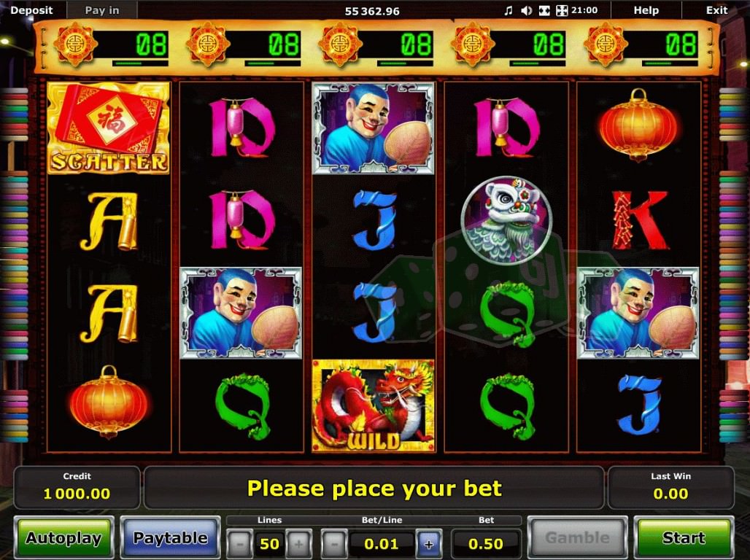The width and height of the screenshot is (750, 560).
Task: Click the red dragon Wild symbol
Action: point(373,406)
